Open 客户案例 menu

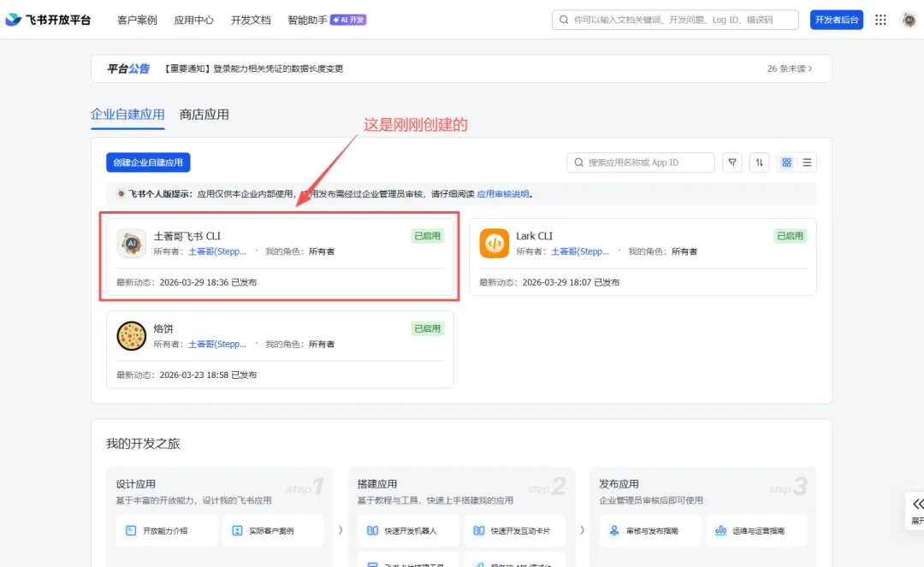tap(137, 20)
